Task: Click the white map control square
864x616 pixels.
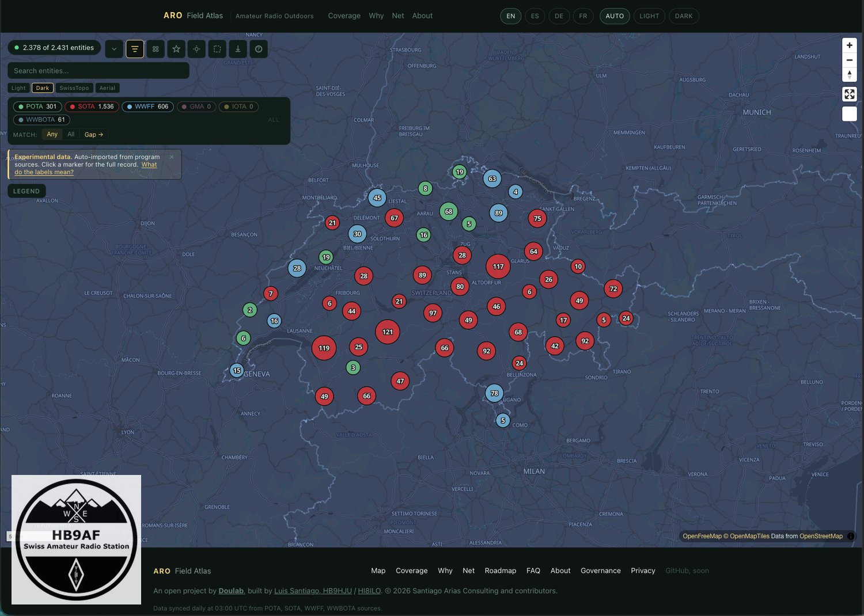Action: [850, 114]
